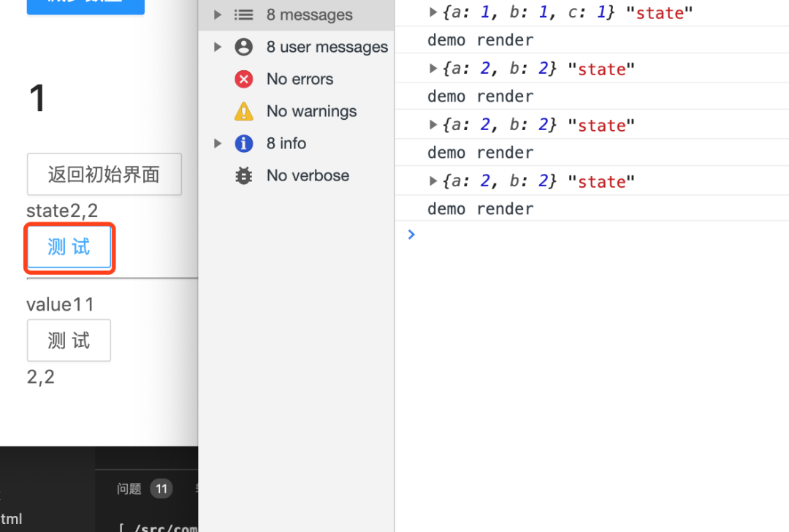The width and height of the screenshot is (789, 532).
Task: Click the last demo render log line
Action: pos(481,209)
